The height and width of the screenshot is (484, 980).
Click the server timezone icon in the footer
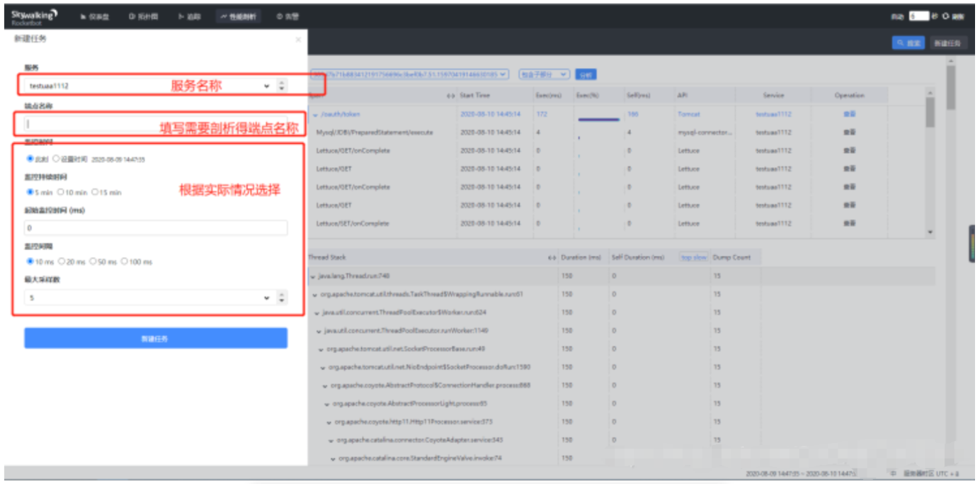pyautogui.click(x=893, y=473)
